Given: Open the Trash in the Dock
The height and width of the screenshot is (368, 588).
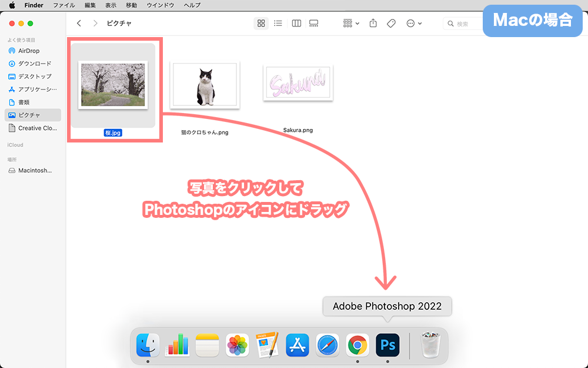Looking at the screenshot, I should click(430, 344).
